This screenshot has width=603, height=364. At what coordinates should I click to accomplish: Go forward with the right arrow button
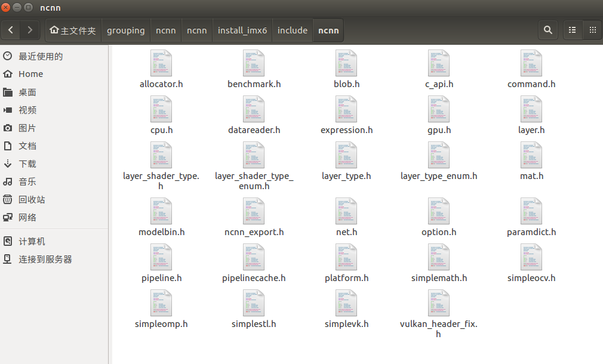[x=30, y=30]
